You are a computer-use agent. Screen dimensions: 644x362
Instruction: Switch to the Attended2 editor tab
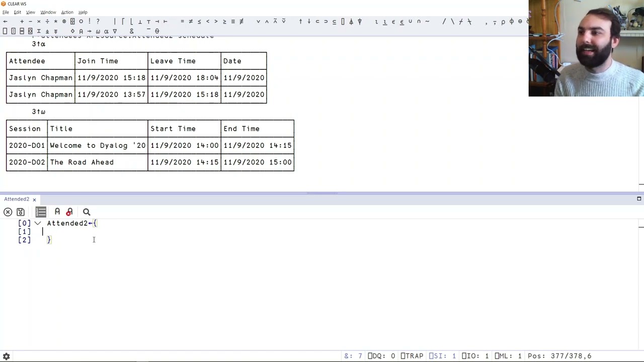pyautogui.click(x=17, y=199)
